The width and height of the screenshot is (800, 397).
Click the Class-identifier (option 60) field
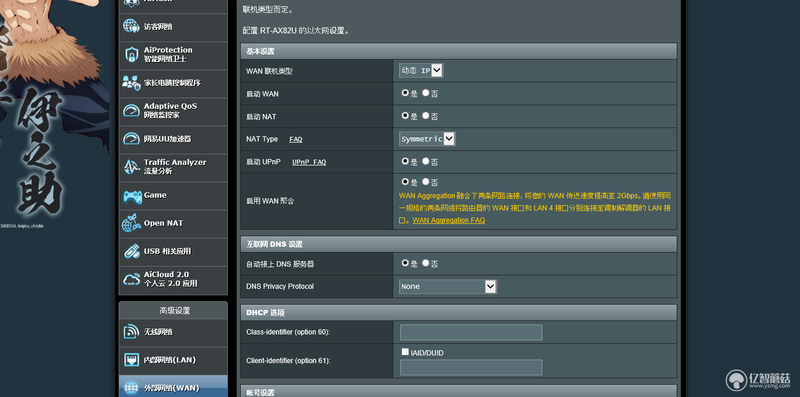point(471,332)
